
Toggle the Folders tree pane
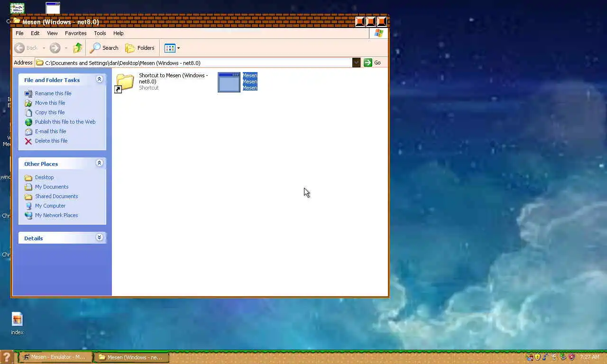click(x=140, y=48)
